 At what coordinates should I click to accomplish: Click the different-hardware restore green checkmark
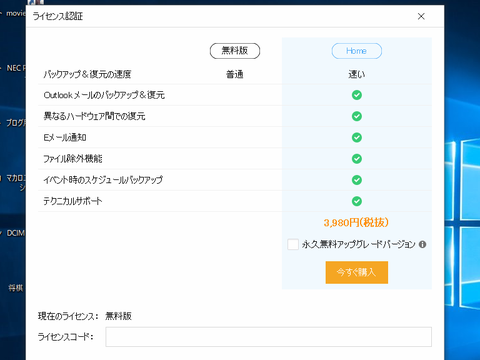pyautogui.click(x=357, y=116)
